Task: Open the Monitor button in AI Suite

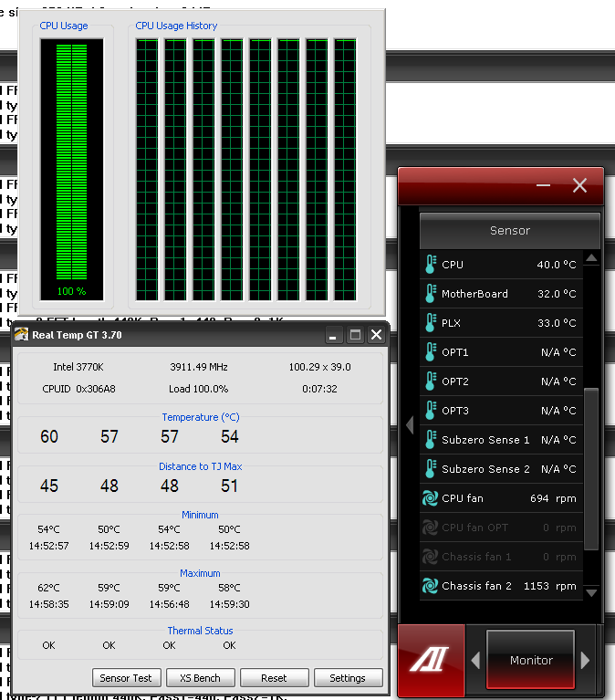Action: [531, 660]
